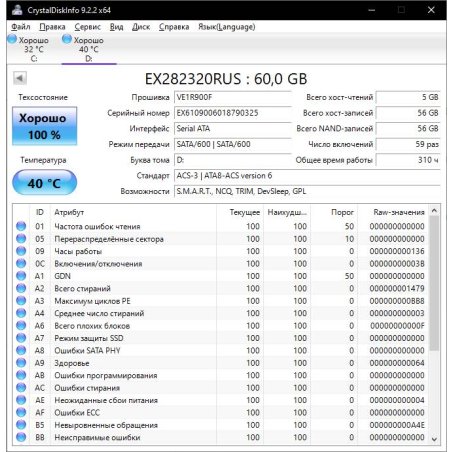
Task: Open the Диск menu
Action: (x=141, y=27)
